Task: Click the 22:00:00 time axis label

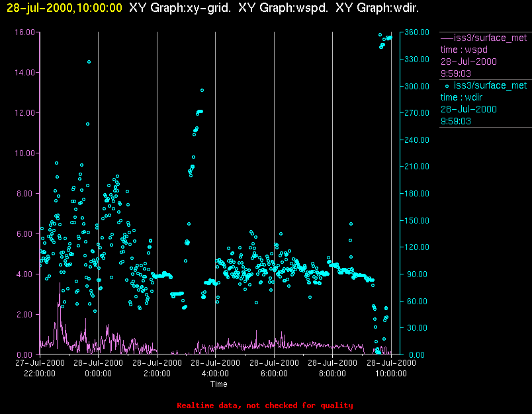Action: 40,374
